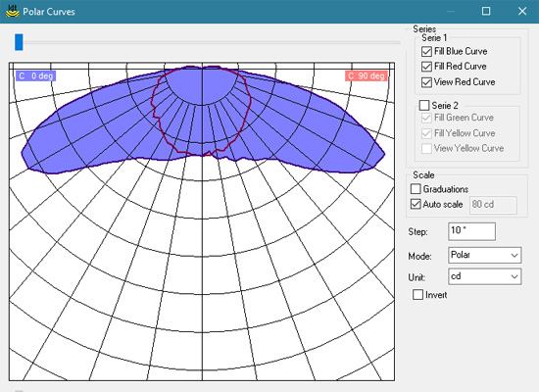Screen dimensions: 539x392
Task: Enable the Serie 2 checkbox
Action: [x=424, y=105]
